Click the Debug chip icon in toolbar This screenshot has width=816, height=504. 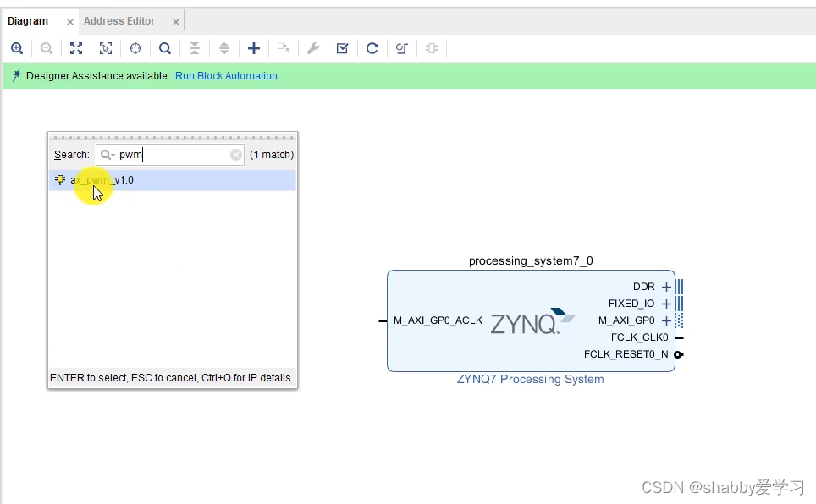tap(432, 48)
